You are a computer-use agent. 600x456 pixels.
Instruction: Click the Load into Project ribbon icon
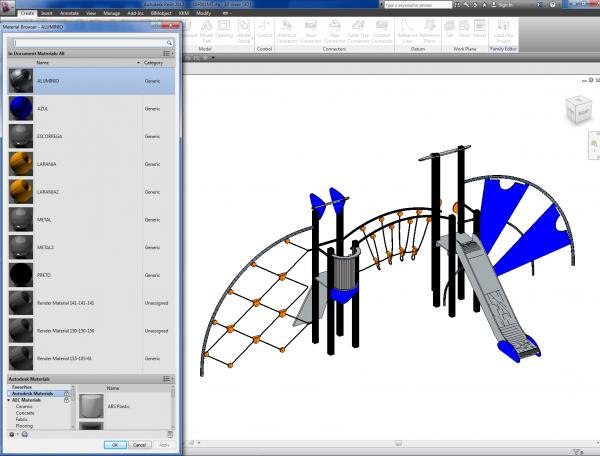(503, 26)
